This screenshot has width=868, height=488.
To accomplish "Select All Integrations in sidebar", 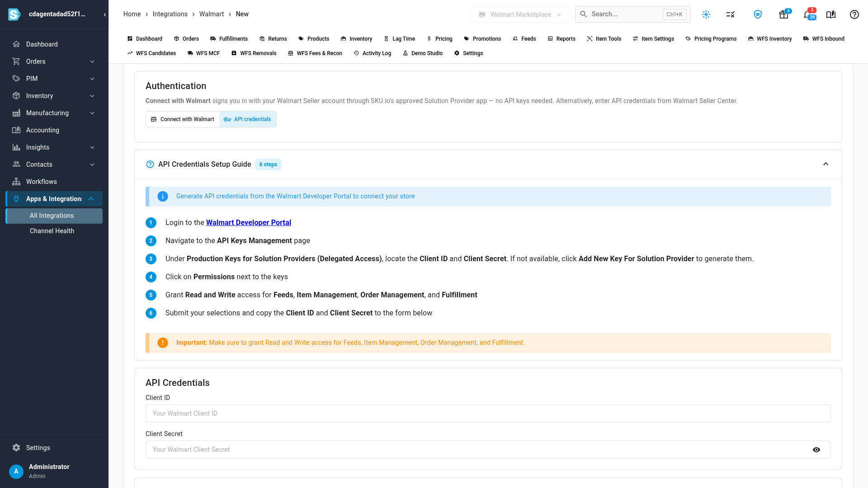I will point(54,216).
